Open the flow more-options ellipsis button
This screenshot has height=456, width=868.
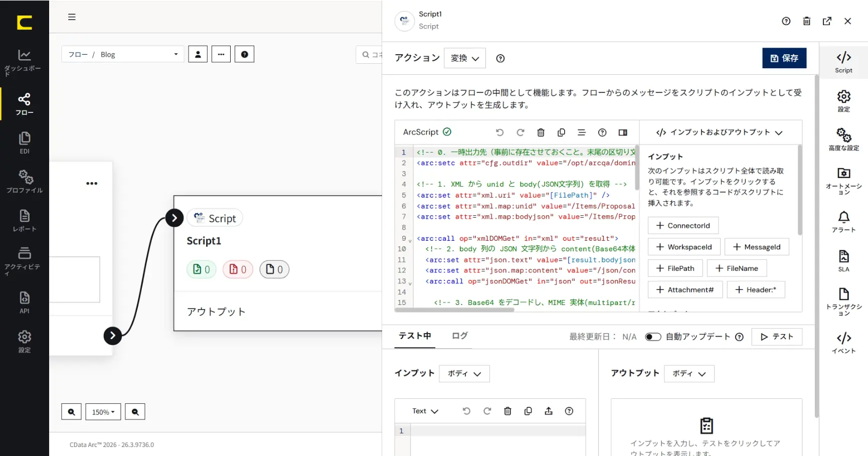221,54
